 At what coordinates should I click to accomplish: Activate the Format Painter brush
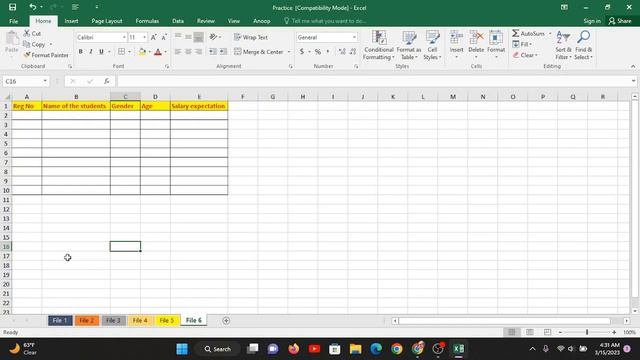[x=46, y=55]
